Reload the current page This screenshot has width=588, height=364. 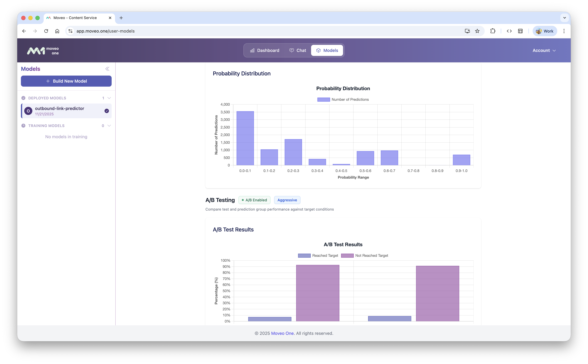click(x=46, y=31)
